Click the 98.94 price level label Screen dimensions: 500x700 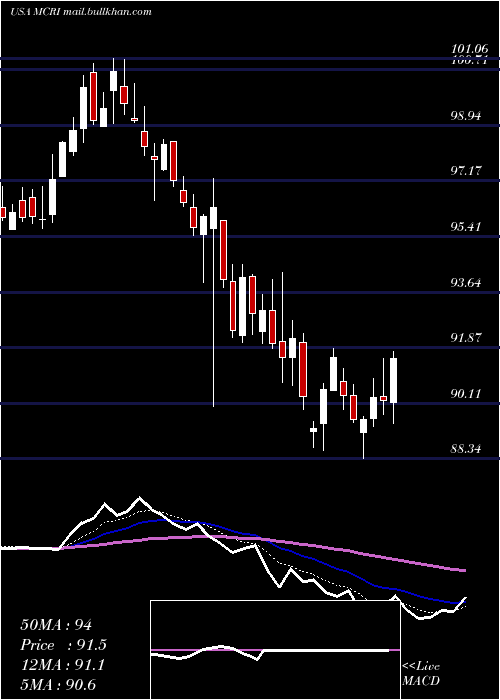click(x=466, y=116)
